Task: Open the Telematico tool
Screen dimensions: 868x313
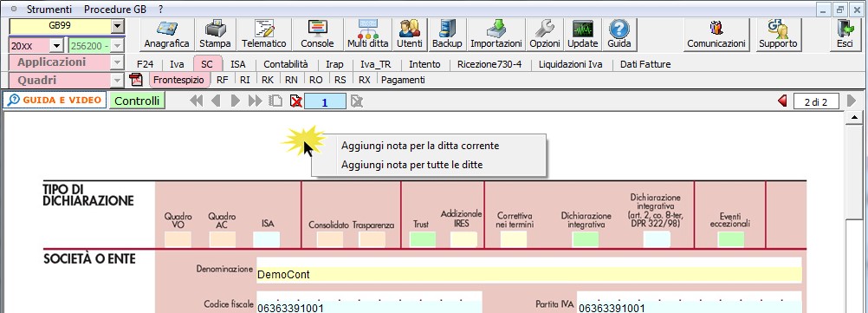Action: pos(264,34)
